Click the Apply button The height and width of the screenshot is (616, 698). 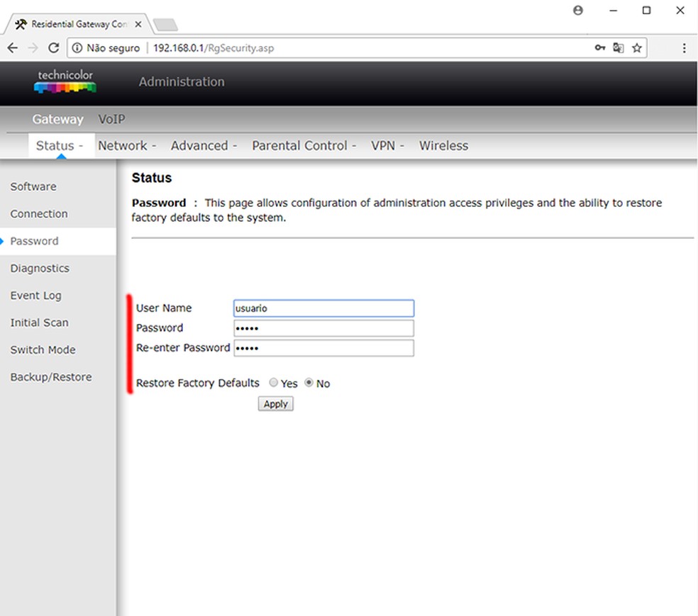pos(275,403)
